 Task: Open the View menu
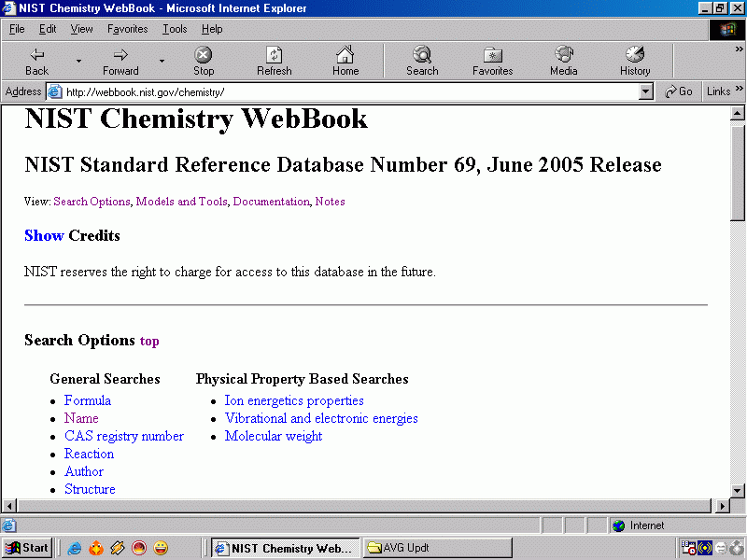click(x=81, y=29)
